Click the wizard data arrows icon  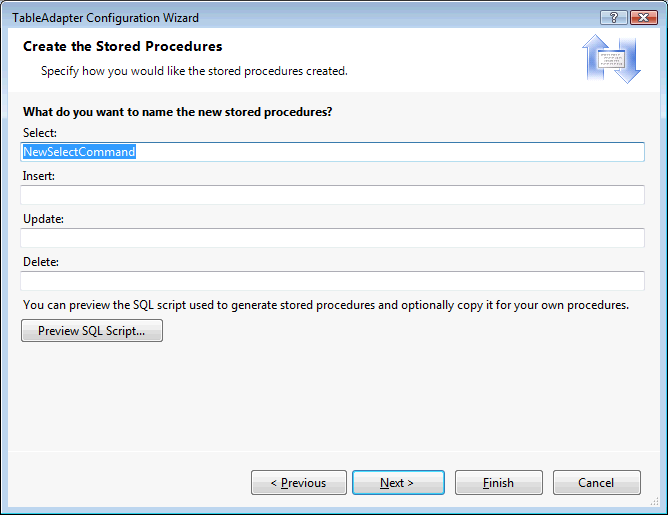tap(611, 60)
